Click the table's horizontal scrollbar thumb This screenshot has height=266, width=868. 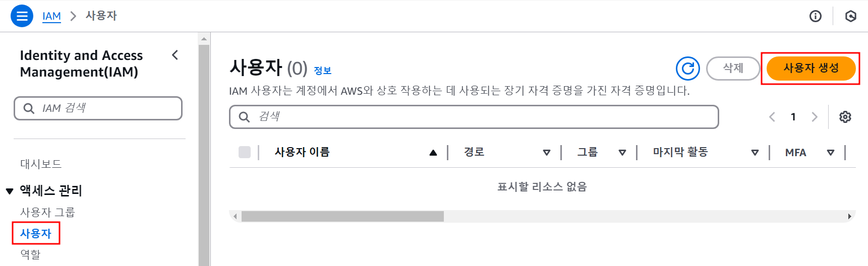point(342,217)
